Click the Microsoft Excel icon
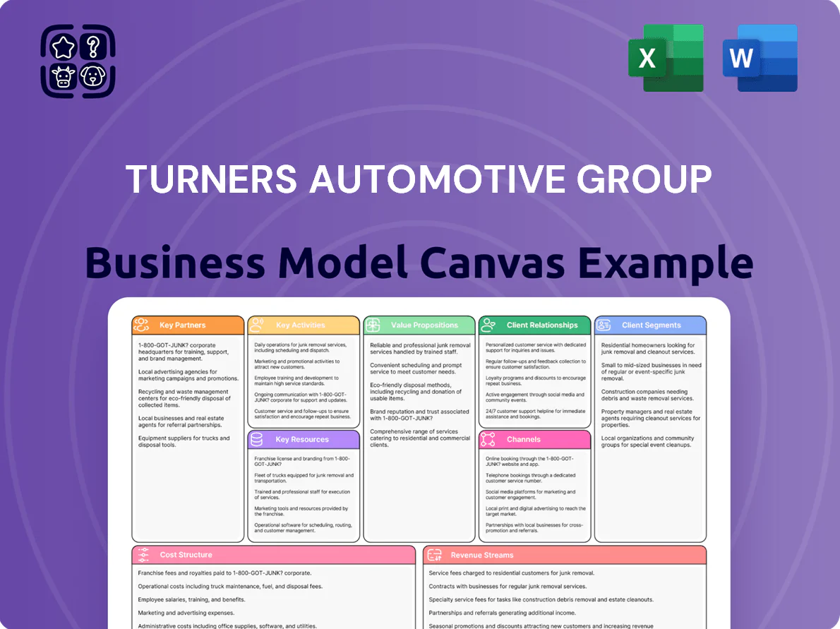Image resolution: width=840 pixels, height=629 pixels. point(666,58)
